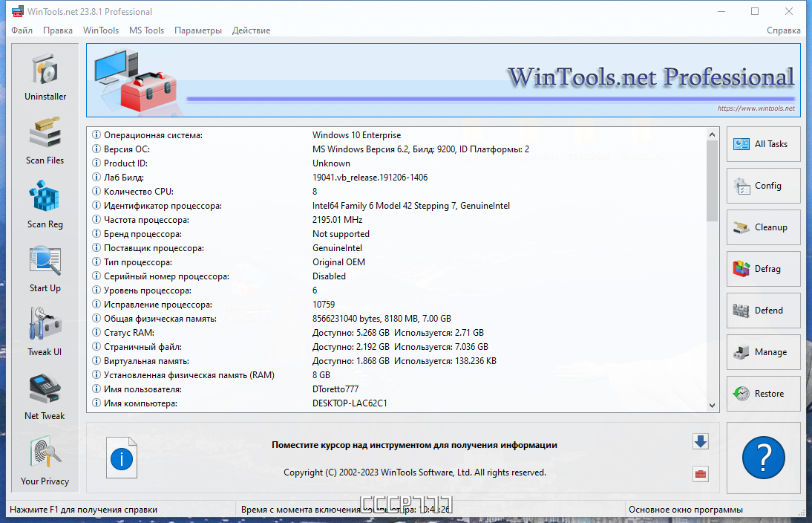The height and width of the screenshot is (523, 812).
Task: Click the info icon beside Лаб Билд
Action: coord(96,178)
